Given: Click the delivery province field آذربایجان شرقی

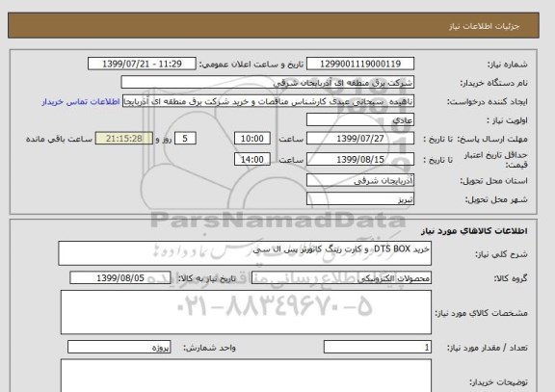Looking at the screenshot, I should tap(360, 180).
